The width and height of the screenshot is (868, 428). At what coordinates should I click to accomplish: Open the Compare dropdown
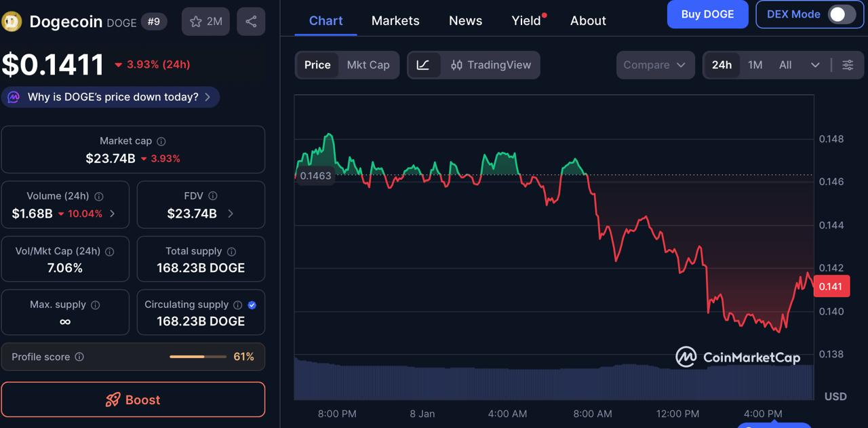click(654, 65)
